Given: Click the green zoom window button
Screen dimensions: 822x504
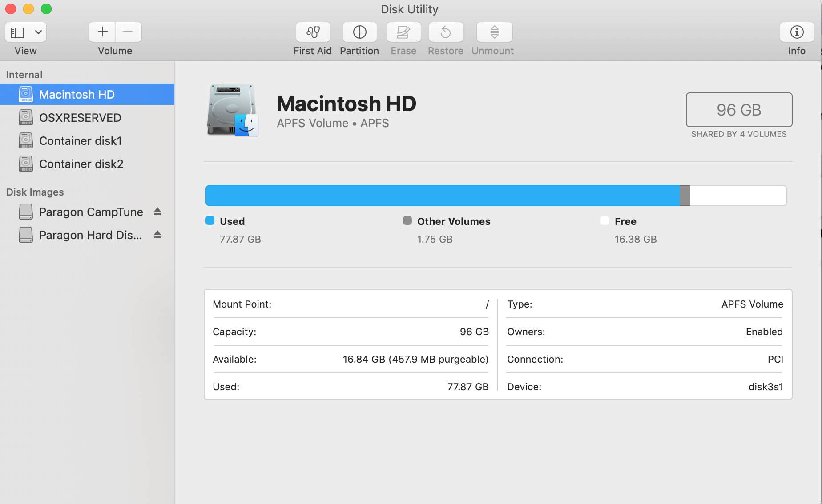Looking at the screenshot, I should [46, 9].
